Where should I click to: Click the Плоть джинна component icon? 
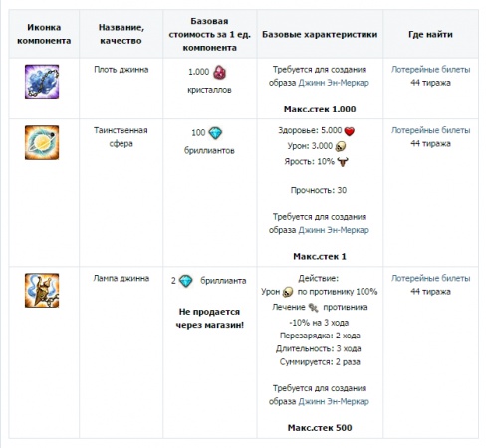(42, 82)
